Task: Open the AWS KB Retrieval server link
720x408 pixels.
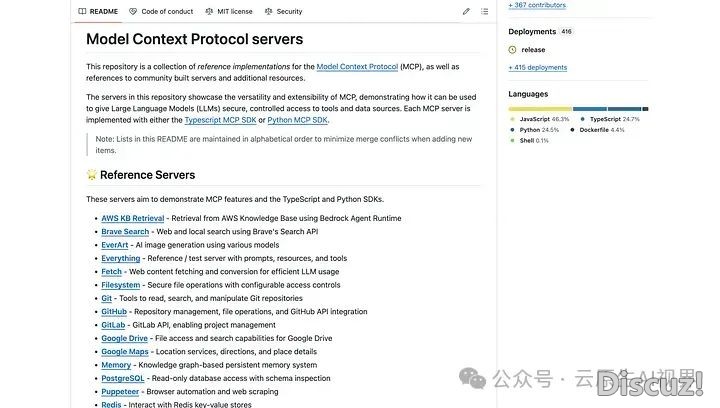Action: 133,218
